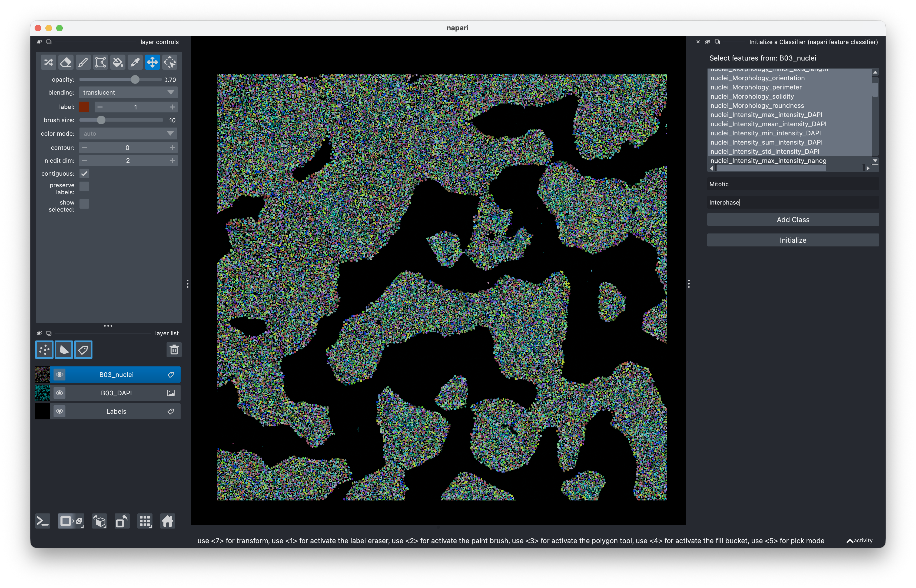Reset the view with the home button

pos(167,521)
